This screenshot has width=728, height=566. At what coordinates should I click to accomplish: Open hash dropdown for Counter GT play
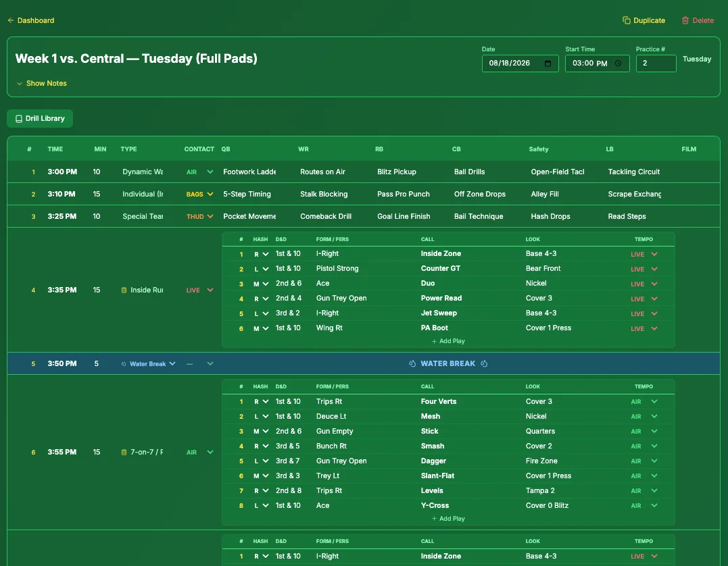pyautogui.click(x=261, y=269)
